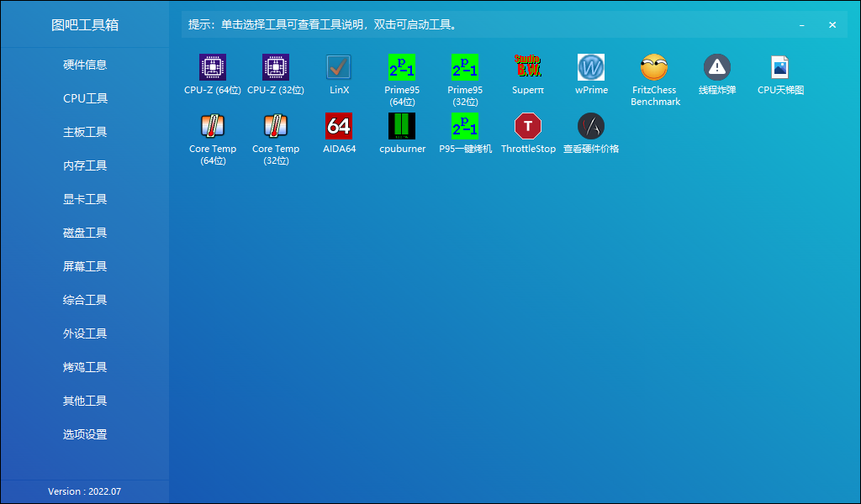This screenshot has width=861, height=504.
Task: Click the 线程炸弹 warning icon
Action: (x=717, y=67)
